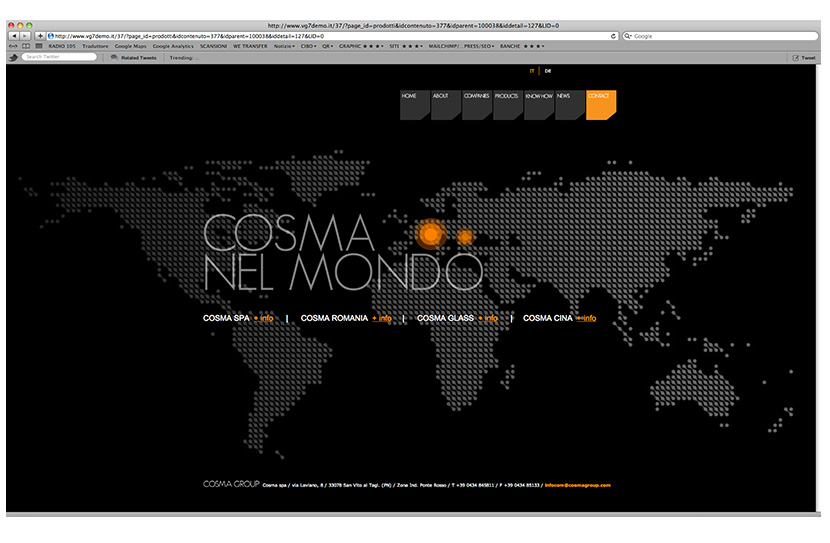Go to the HOME menu tab
Image resolution: width=830 pixels, height=543 pixels.
414,105
